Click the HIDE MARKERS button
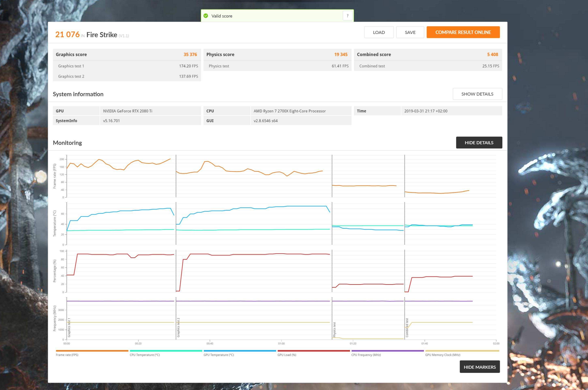Viewport: 588px width, 390px height. [480, 367]
